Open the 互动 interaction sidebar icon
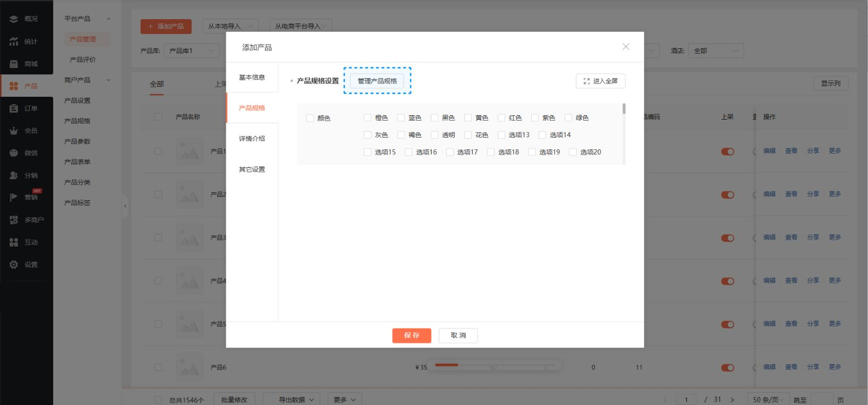 (14, 242)
